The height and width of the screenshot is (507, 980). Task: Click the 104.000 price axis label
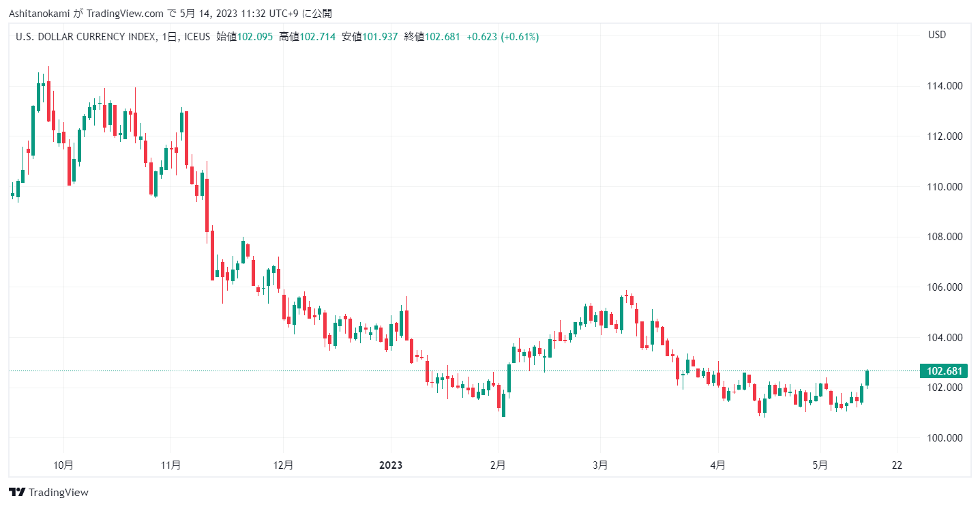tap(945, 338)
